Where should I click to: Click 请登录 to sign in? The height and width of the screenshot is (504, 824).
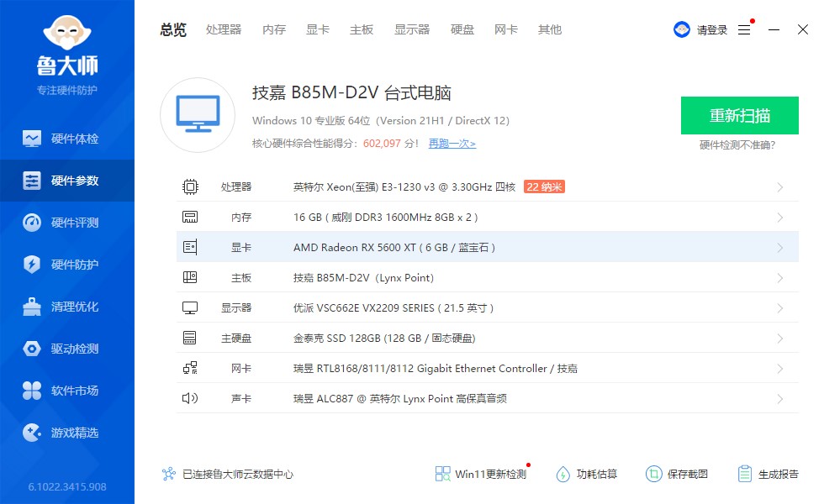click(712, 30)
